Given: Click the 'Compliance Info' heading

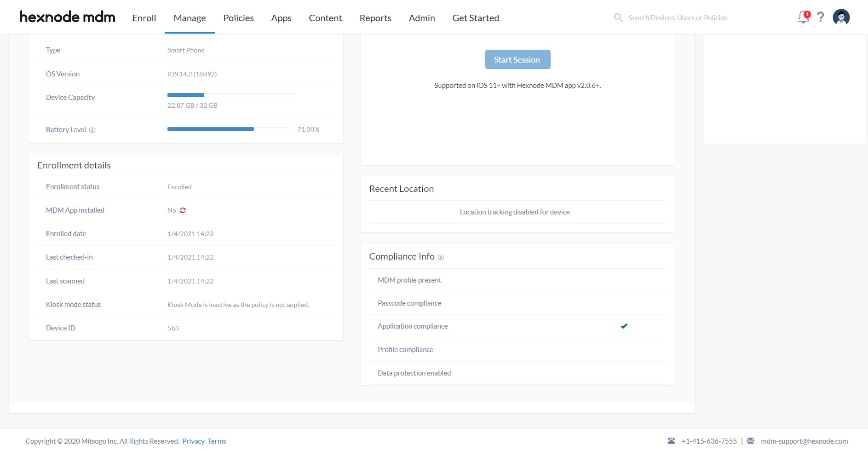Looking at the screenshot, I should coord(402,256).
